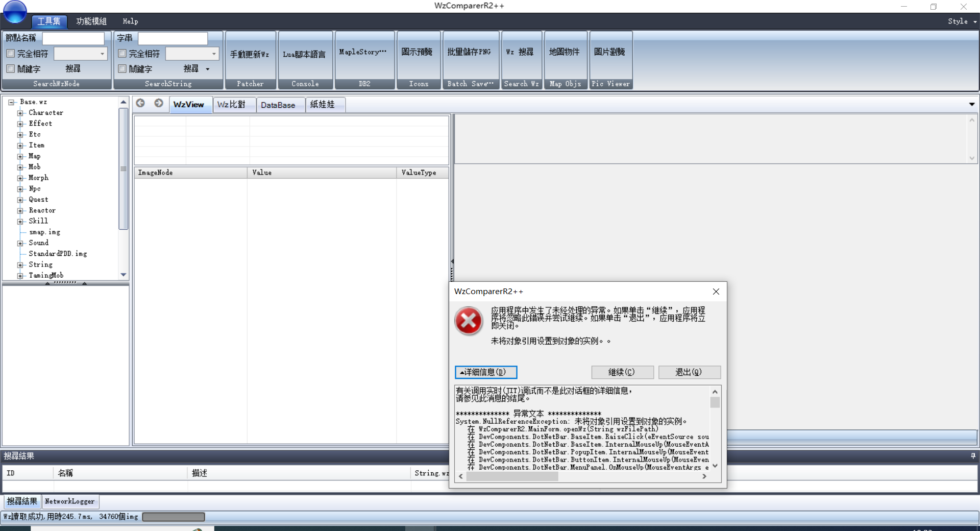Image resolution: width=980 pixels, height=531 pixels.
Task: Click 搜尋 button in SearchWzNode group
Action: coord(73,68)
